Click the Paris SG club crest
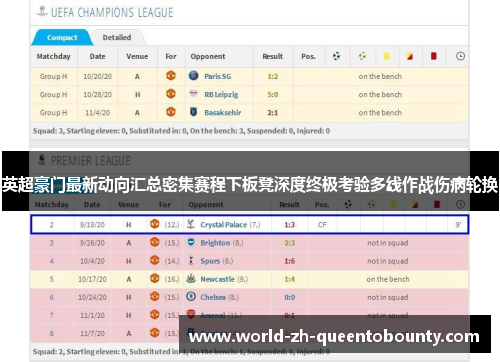500x362 pixels. 193,76
